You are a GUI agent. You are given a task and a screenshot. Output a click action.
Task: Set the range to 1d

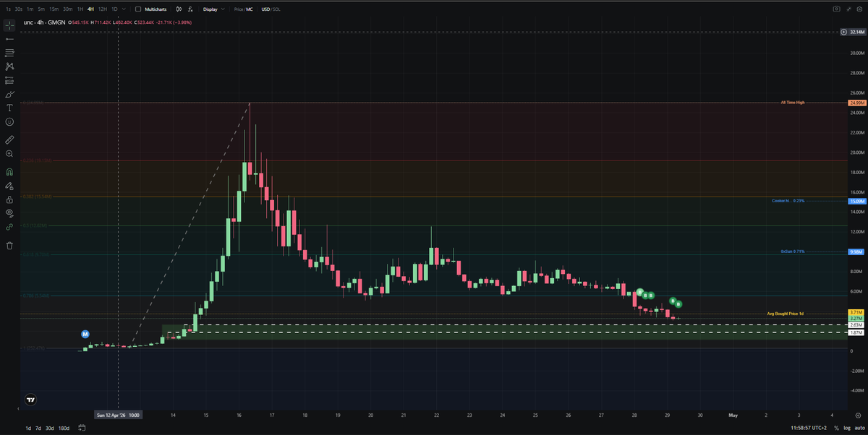click(x=27, y=428)
